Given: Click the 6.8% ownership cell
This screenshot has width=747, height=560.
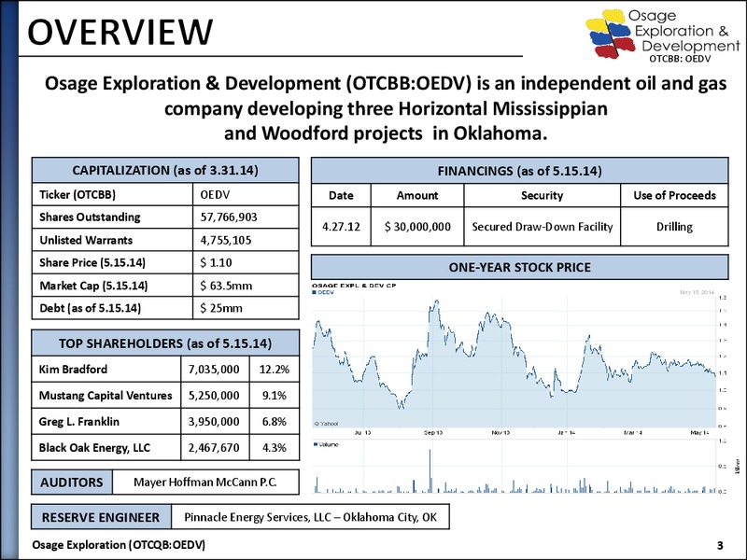Looking at the screenshot, I should (275, 422).
